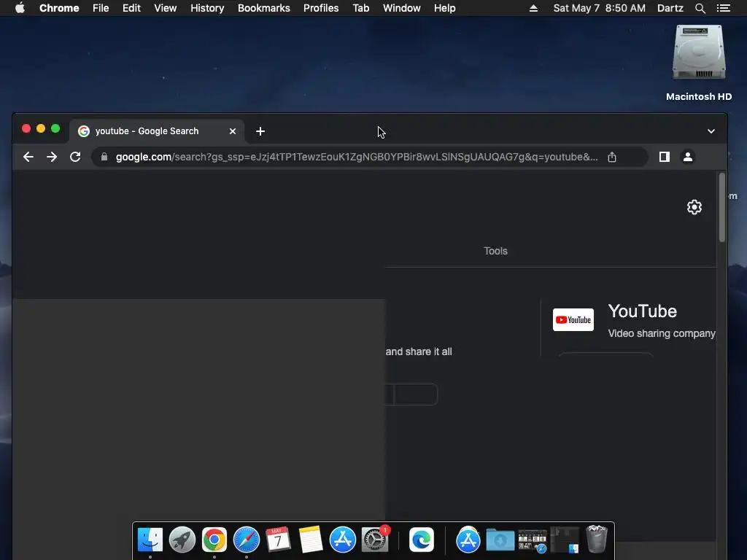Viewport: 747px width, 560px height.
Task: View site information via the lock icon
Action: click(x=104, y=157)
